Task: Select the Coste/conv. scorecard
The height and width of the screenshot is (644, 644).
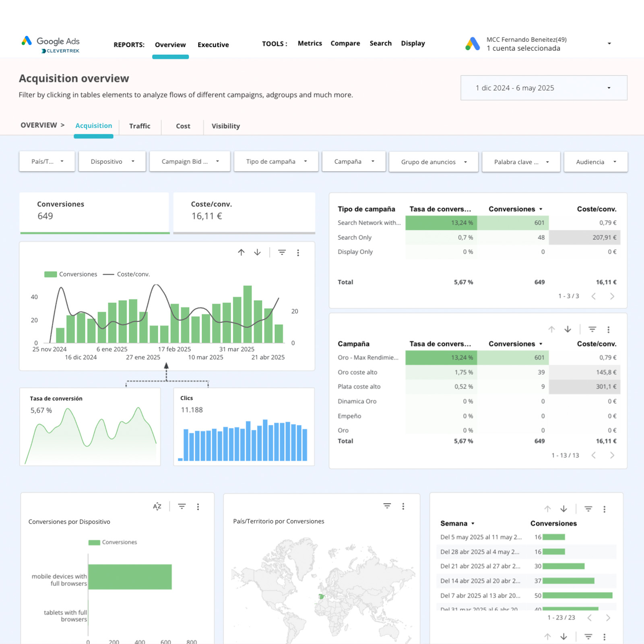Action: point(244,213)
